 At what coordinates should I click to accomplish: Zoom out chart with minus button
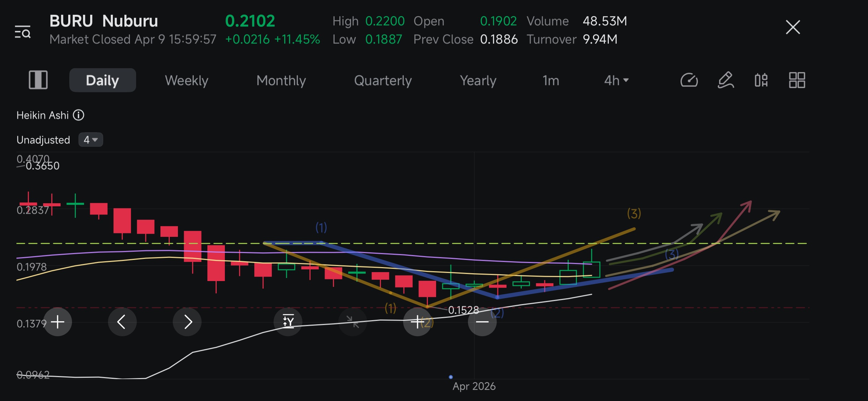point(482,322)
